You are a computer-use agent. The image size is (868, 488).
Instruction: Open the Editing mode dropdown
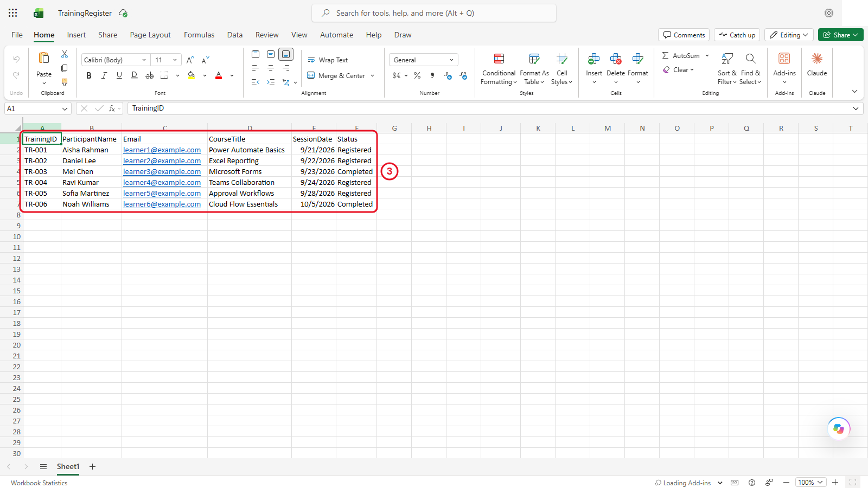coord(789,35)
